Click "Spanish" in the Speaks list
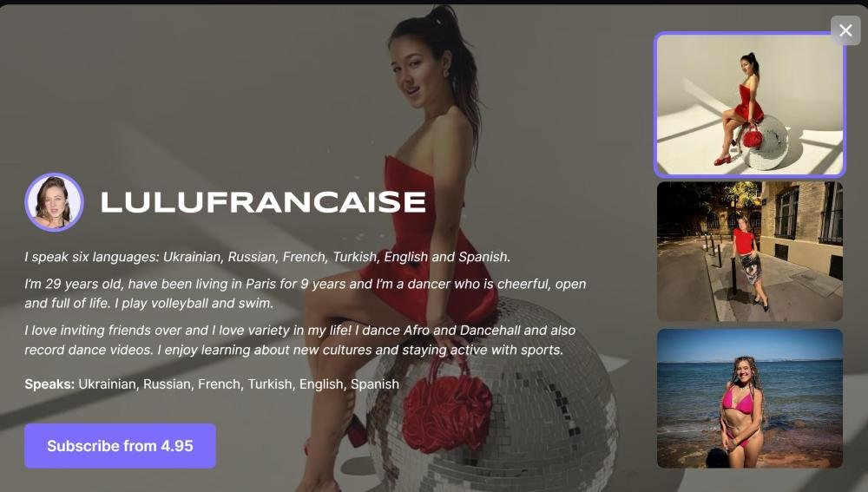This screenshot has height=492, width=868. point(375,384)
